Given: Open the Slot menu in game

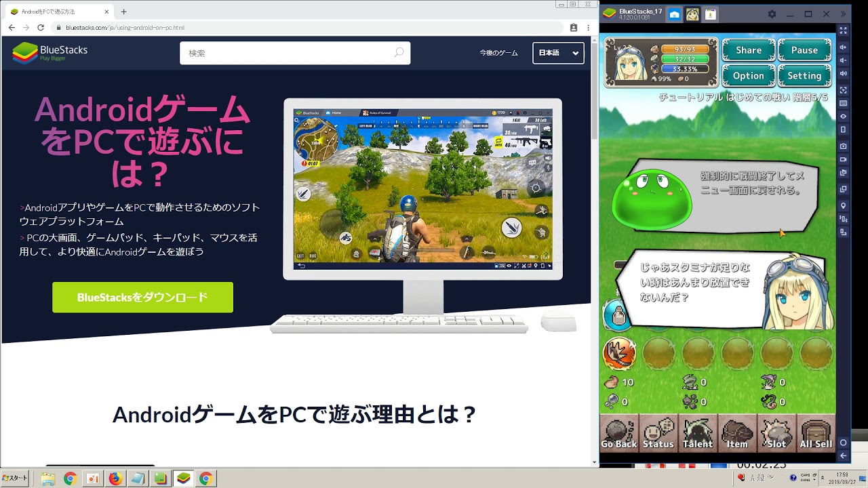Looking at the screenshot, I should tap(776, 434).
